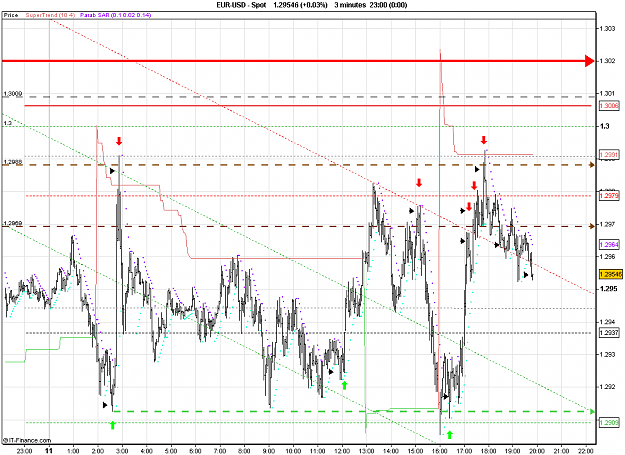Select the Parab SAR indicator label
The image size is (625, 455).
(x=116, y=15)
